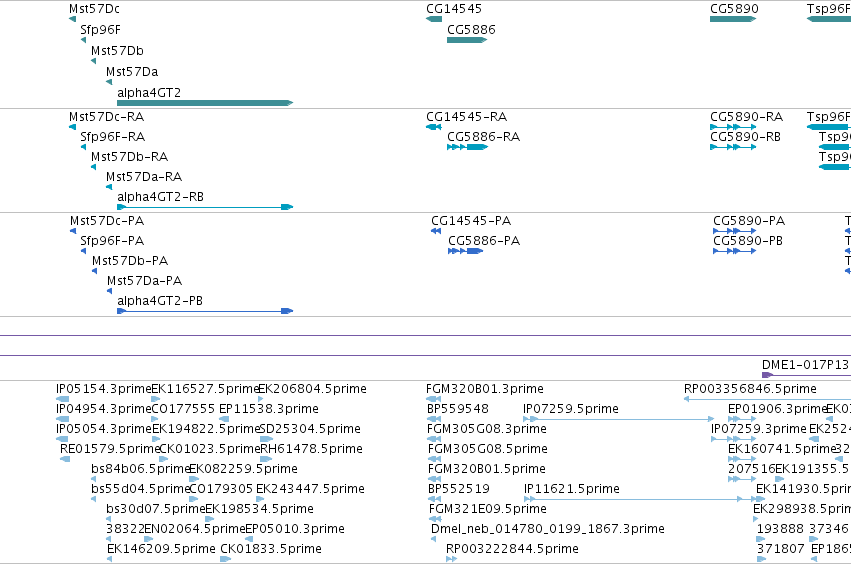Image resolution: width=851 pixels, height=564 pixels.
Task: Select the IP04954.3prime EST label
Action: coord(104,409)
